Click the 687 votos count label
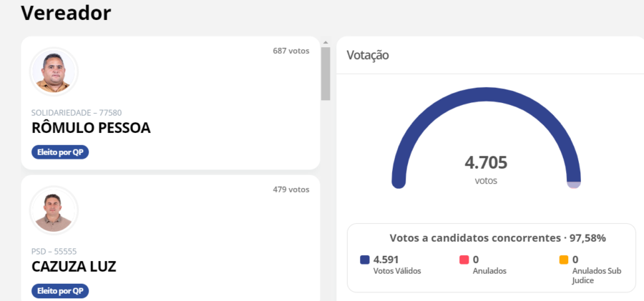 [291, 51]
